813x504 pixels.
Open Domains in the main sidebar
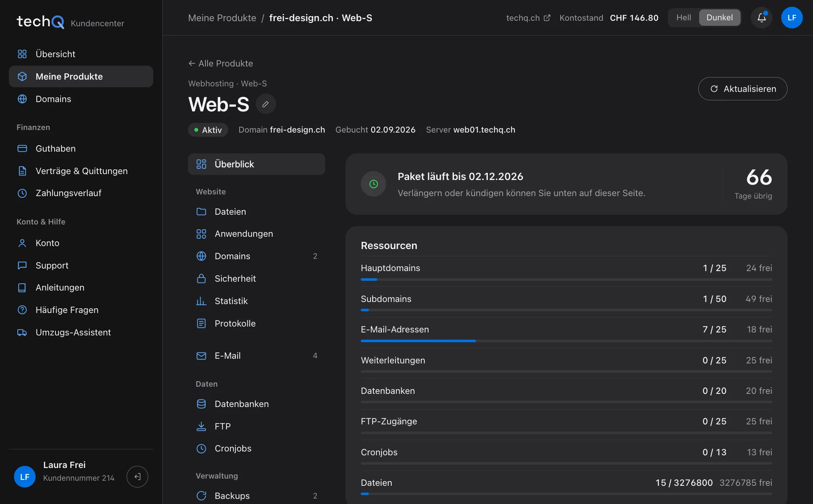tap(81, 99)
